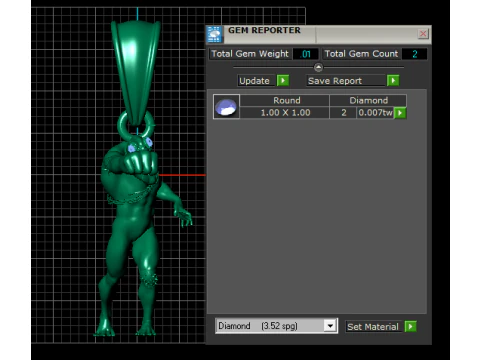Click the 'Round' cell in gem table
The image size is (480, 360).
[x=285, y=100]
